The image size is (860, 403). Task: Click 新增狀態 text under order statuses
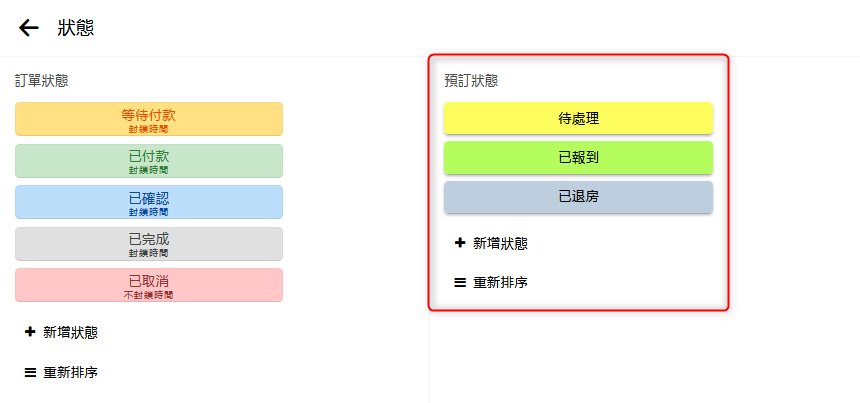coord(70,332)
